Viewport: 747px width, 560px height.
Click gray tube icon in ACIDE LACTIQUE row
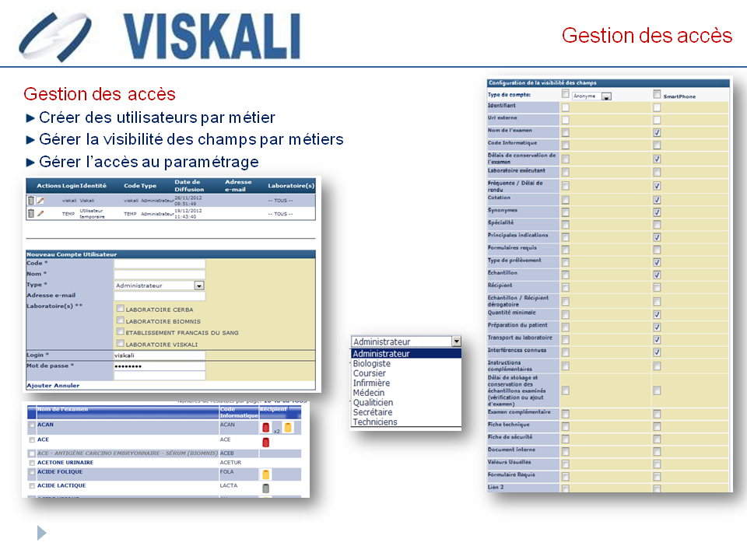(x=266, y=488)
